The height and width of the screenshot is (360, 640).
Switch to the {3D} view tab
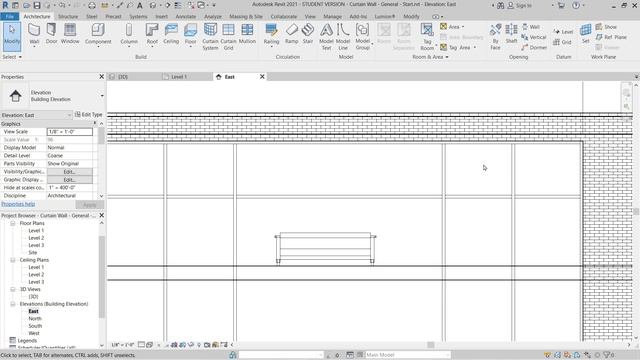point(123,77)
